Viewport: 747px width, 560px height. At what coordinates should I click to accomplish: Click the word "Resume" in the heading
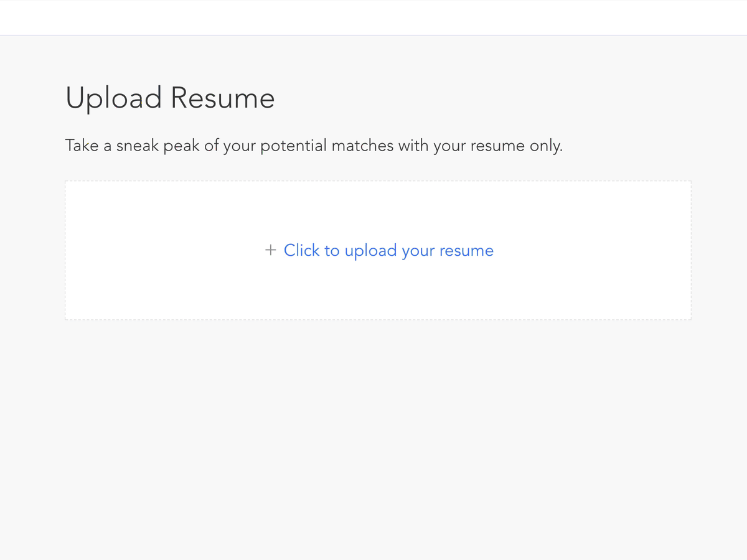223,98
